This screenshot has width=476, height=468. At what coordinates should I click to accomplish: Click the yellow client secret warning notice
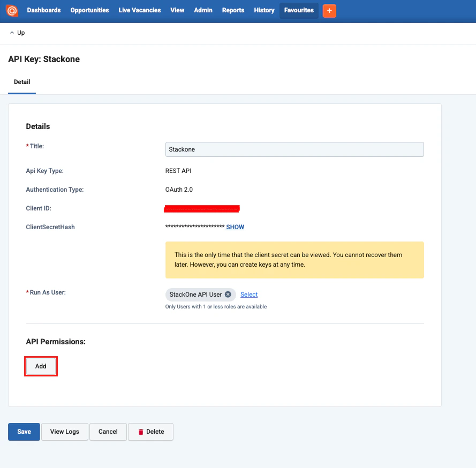tap(294, 260)
